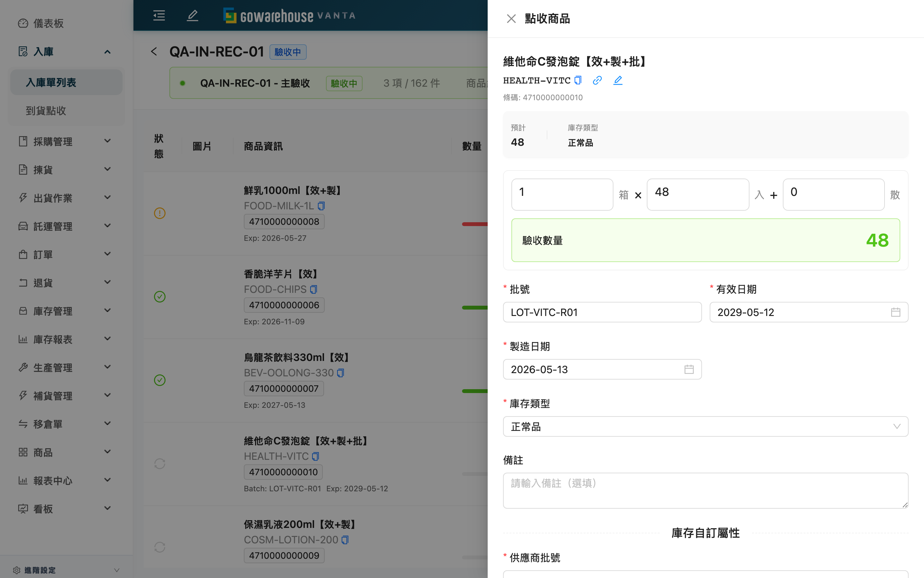The image size is (924, 578).
Task: Select 入庫單列表 in sidebar
Action: (66, 82)
